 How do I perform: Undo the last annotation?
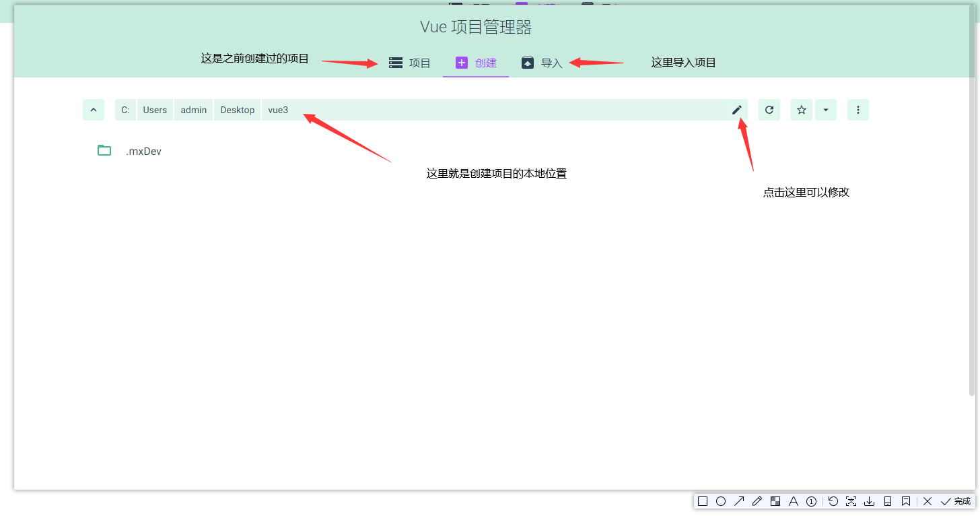click(x=833, y=501)
